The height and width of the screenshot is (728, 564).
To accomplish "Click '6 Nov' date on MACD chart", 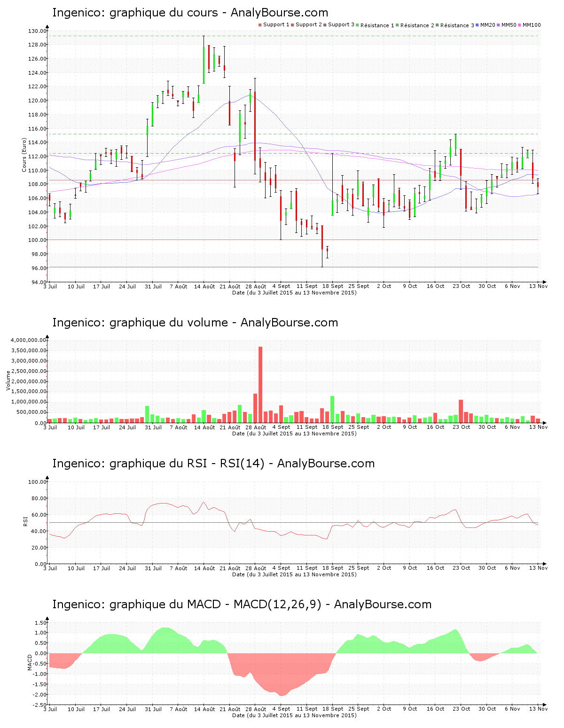I will 513,709.
